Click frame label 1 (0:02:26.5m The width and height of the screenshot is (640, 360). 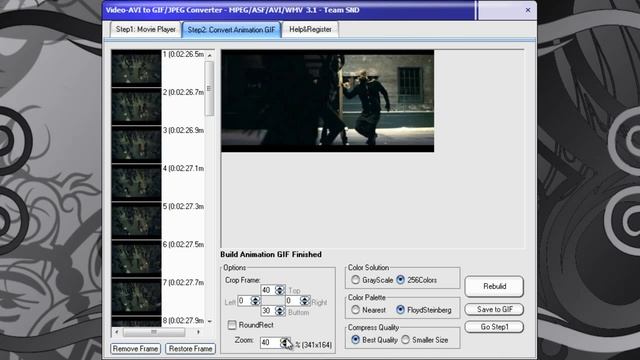(x=183, y=54)
